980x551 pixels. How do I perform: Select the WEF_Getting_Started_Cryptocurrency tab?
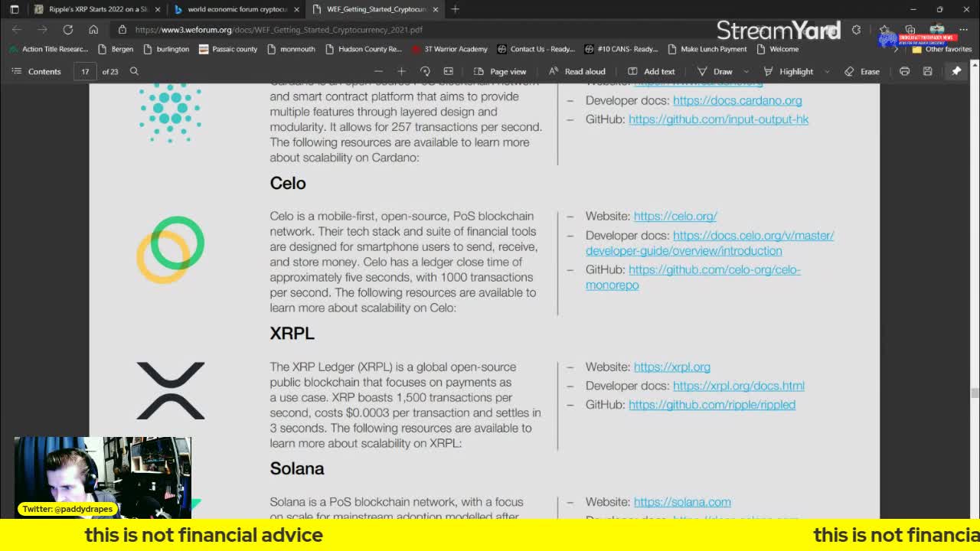[x=375, y=9]
